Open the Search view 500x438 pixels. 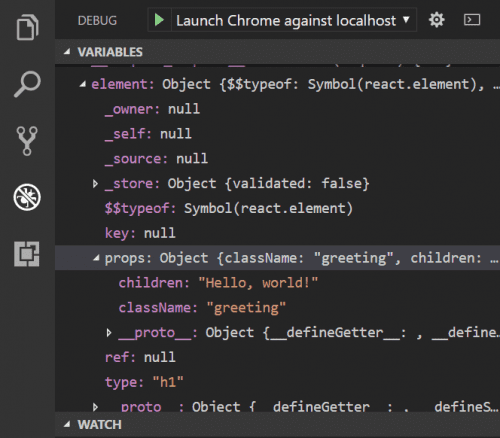[x=27, y=84]
